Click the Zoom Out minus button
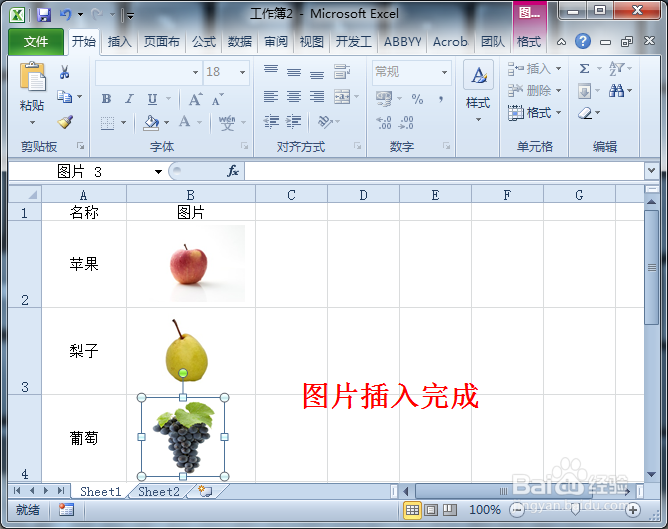Viewport: 668px width, 529px height. point(517,510)
